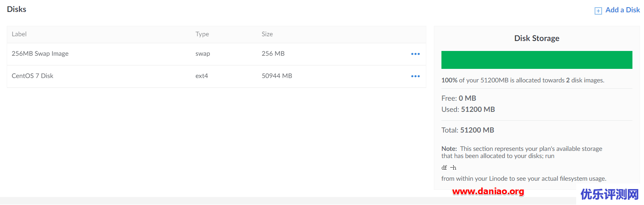
Task: Click the df -h command text
Action: [x=449, y=168]
